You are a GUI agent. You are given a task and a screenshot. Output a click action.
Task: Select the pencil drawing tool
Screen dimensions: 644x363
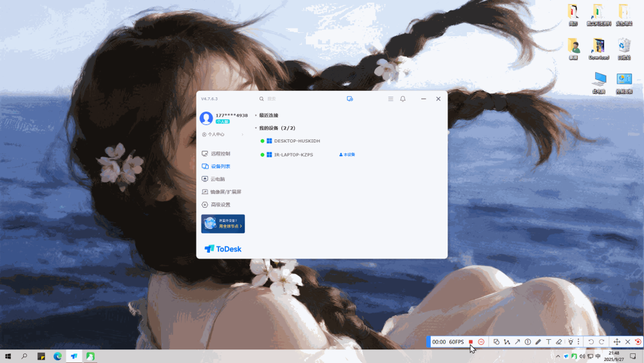538,342
